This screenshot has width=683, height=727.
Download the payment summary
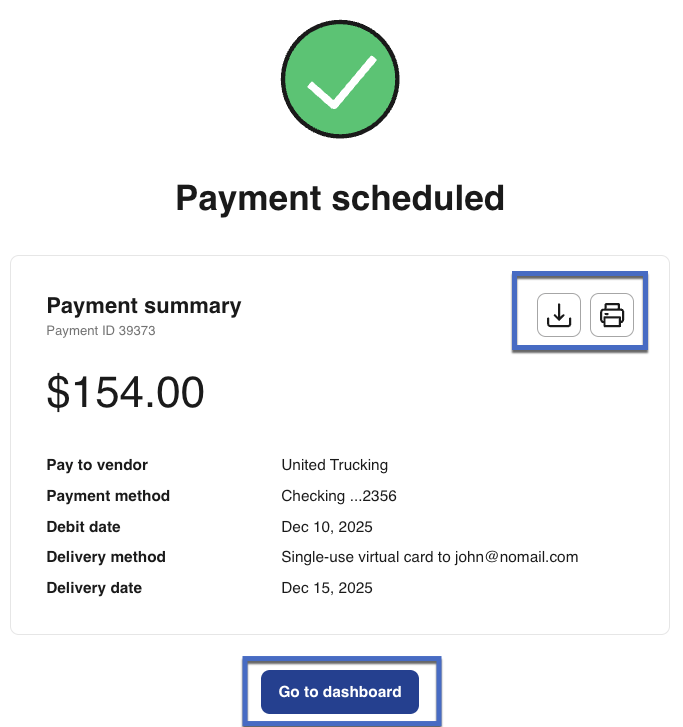point(559,316)
